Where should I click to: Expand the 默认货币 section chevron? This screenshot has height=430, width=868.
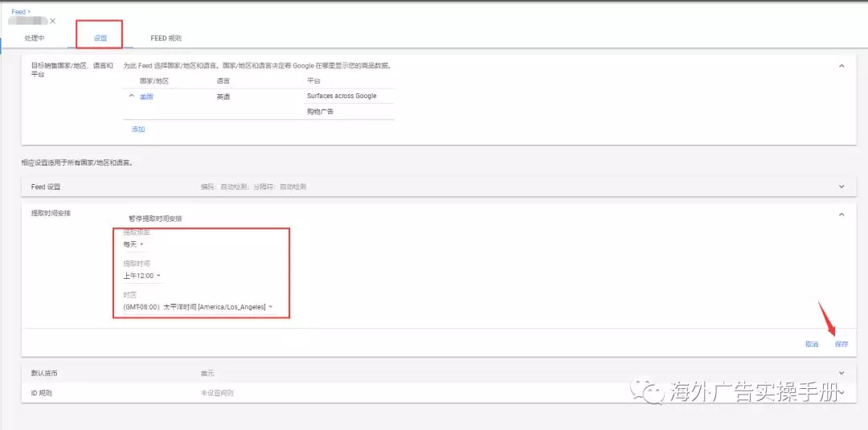[x=841, y=373]
